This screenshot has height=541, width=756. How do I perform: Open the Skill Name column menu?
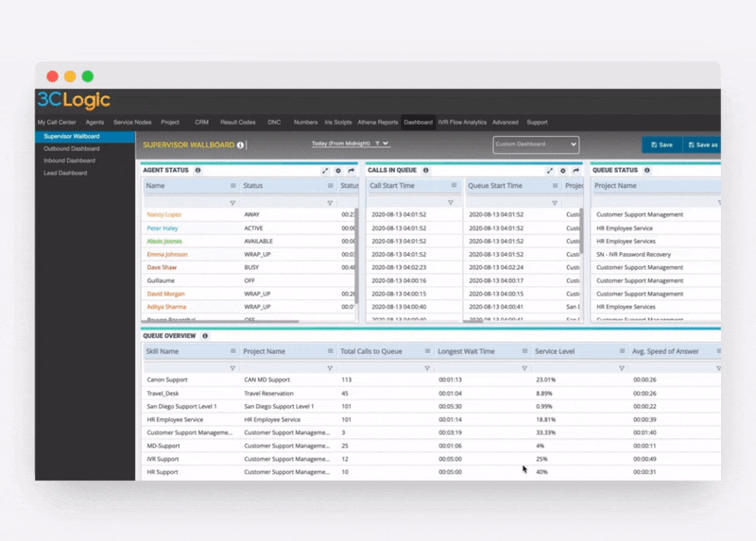pyautogui.click(x=232, y=351)
